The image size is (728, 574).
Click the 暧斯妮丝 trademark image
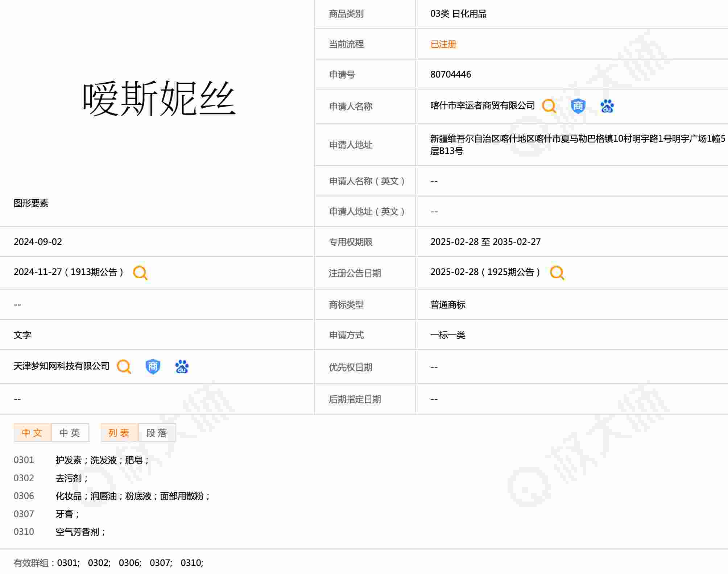pyautogui.click(x=159, y=99)
